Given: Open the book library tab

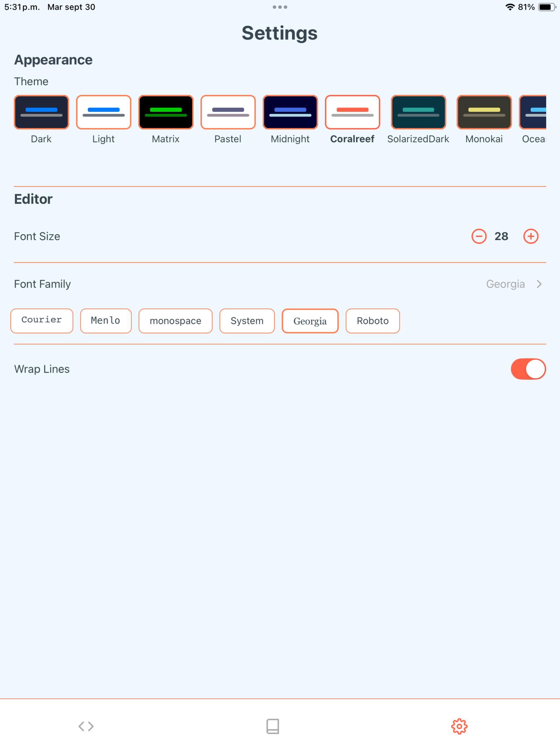Looking at the screenshot, I should (273, 726).
